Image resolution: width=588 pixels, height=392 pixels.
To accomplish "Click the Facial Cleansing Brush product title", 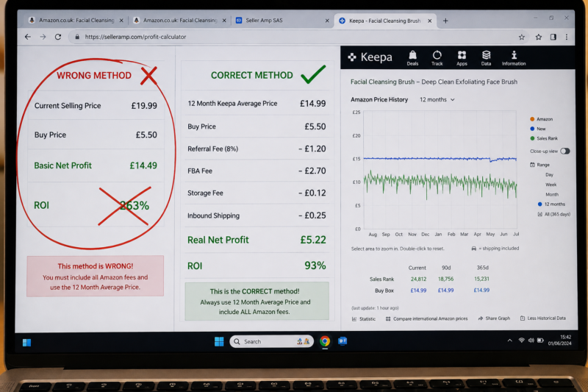I will [434, 82].
